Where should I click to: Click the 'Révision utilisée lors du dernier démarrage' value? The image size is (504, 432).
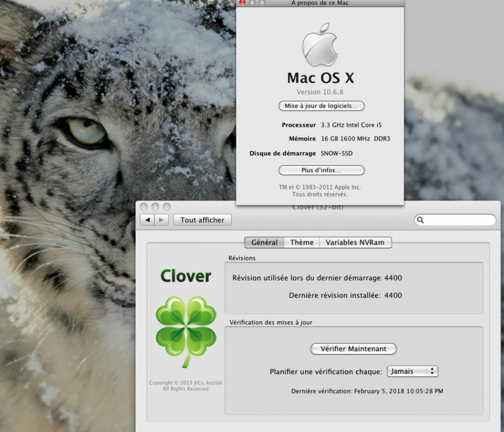pos(393,278)
